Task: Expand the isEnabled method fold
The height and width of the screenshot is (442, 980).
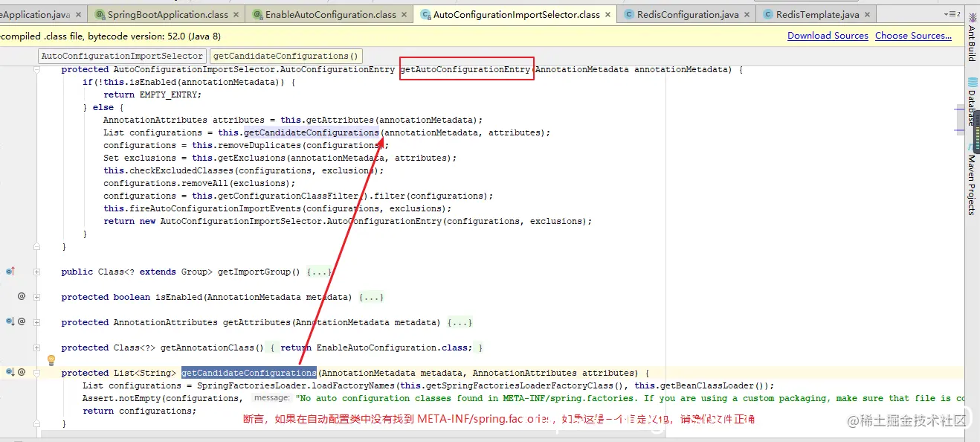Action: pyautogui.click(x=36, y=298)
